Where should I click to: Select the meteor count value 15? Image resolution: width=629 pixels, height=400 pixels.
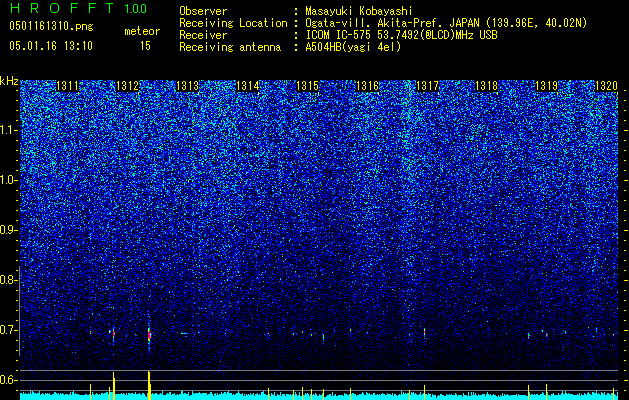tap(145, 46)
